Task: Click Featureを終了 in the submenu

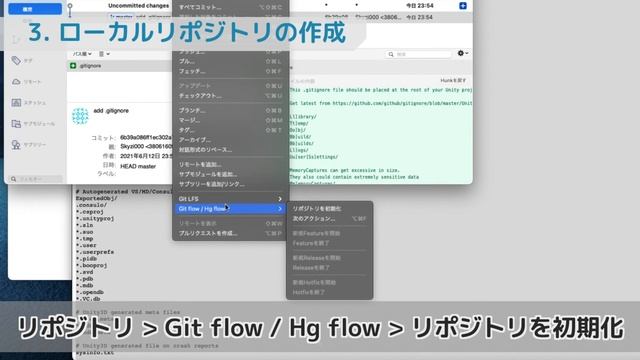Action: pyautogui.click(x=329, y=243)
